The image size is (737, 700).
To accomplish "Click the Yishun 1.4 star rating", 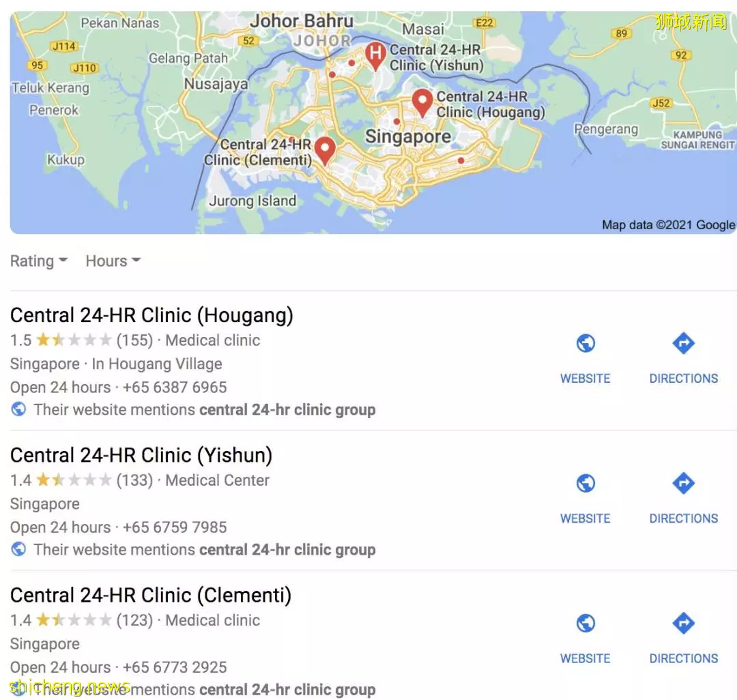I will 61,480.
